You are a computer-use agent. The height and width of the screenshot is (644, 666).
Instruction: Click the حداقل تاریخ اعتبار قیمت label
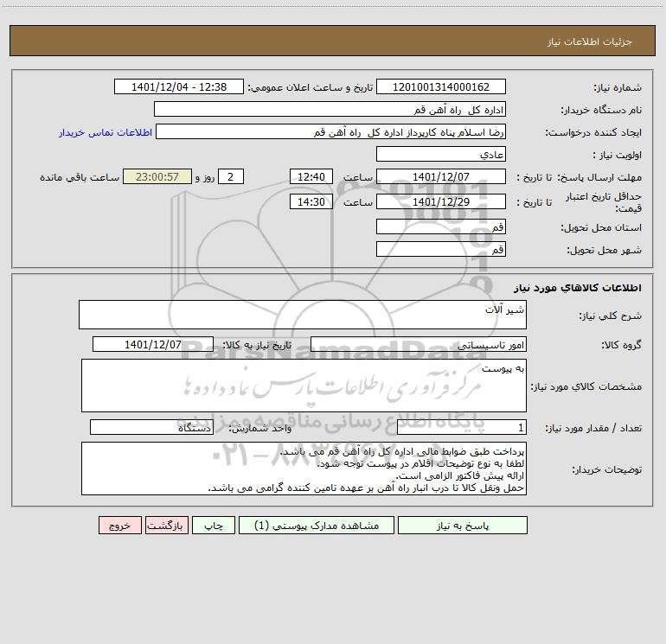point(604,202)
